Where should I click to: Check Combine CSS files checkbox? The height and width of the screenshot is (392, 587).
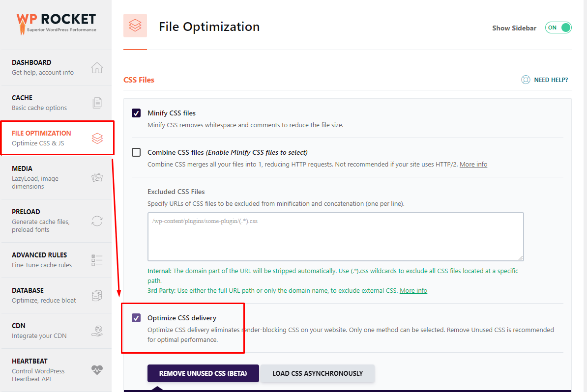pyautogui.click(x=136, y=152)
